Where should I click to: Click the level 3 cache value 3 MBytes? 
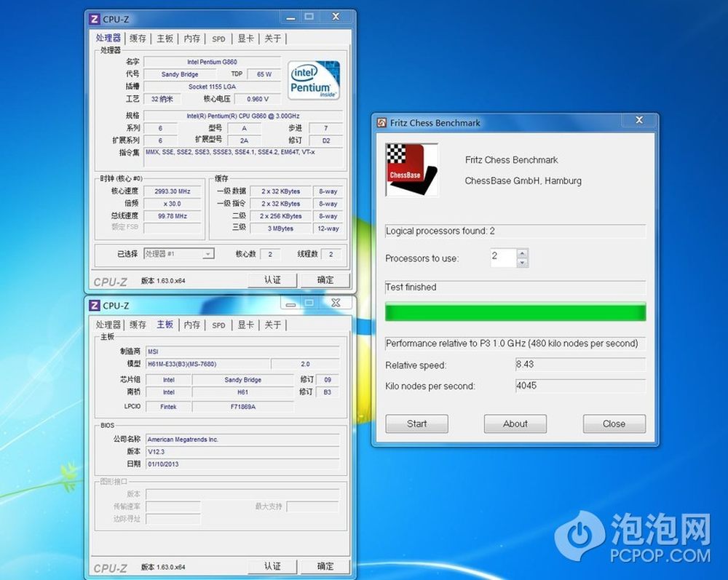point(280,229)
